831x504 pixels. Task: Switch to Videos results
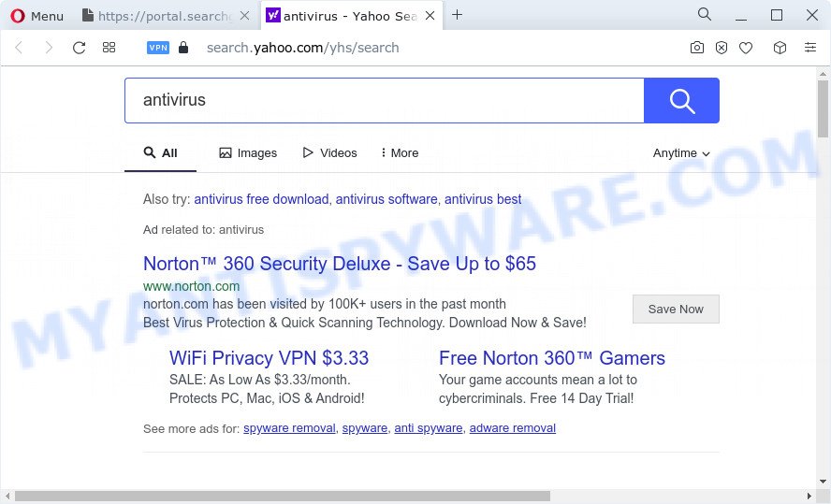[x=329, y=153]
